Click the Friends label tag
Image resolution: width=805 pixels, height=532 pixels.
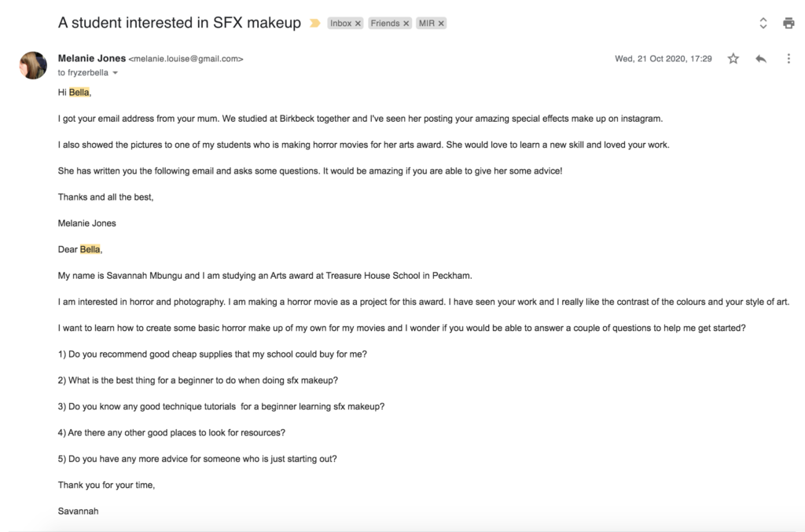pos(385,24)
